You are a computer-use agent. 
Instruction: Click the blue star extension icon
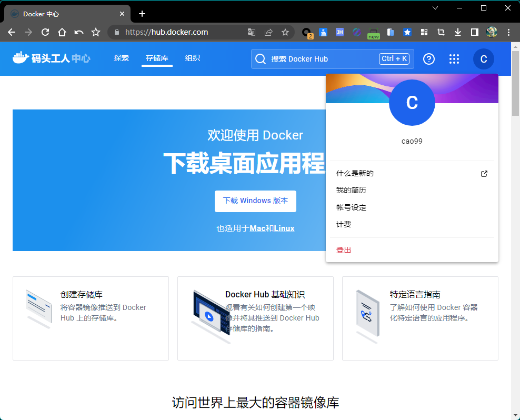407,32
